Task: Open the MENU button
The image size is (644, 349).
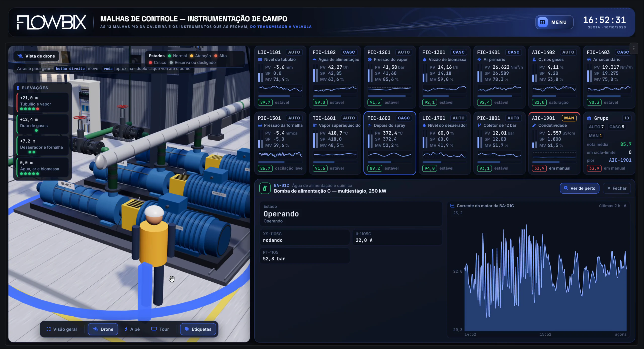Action: pos(554,22)
